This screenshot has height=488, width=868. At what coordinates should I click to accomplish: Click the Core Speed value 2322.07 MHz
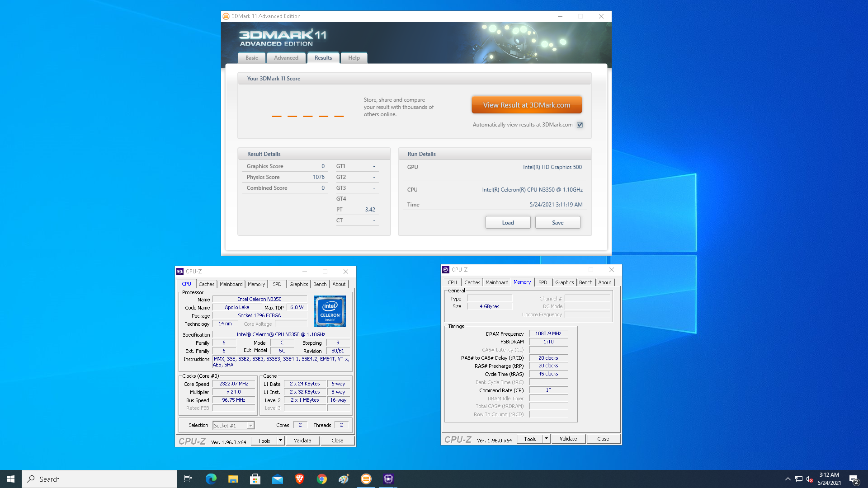click(234, 384)
